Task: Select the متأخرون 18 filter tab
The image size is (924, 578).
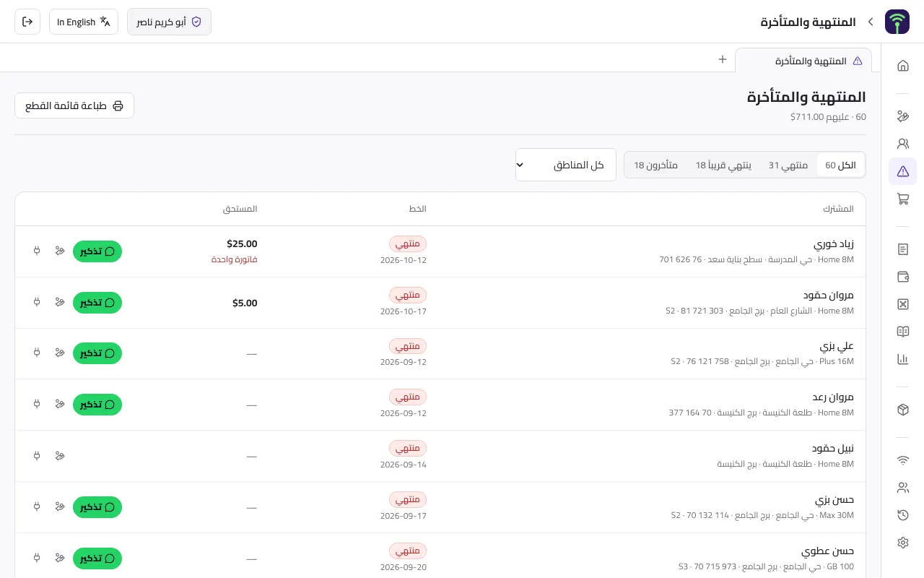Action: point(655,165)
